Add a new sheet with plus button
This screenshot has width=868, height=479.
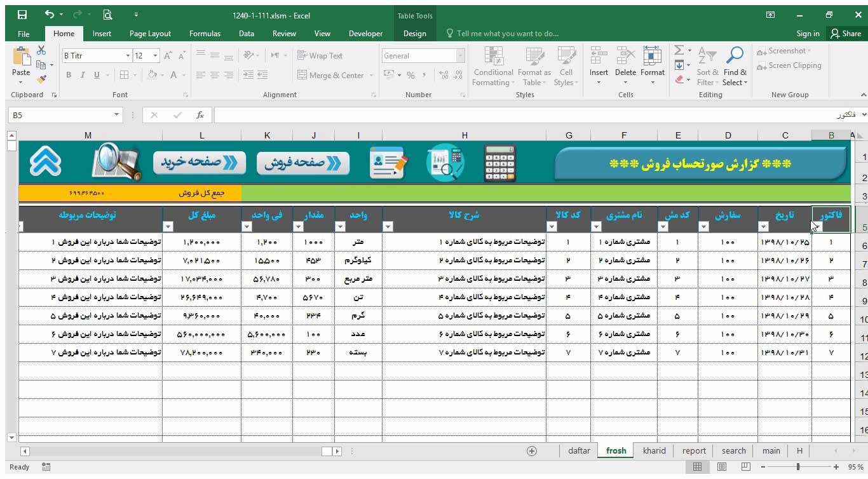pyautogui.click(x=532, y=451)
